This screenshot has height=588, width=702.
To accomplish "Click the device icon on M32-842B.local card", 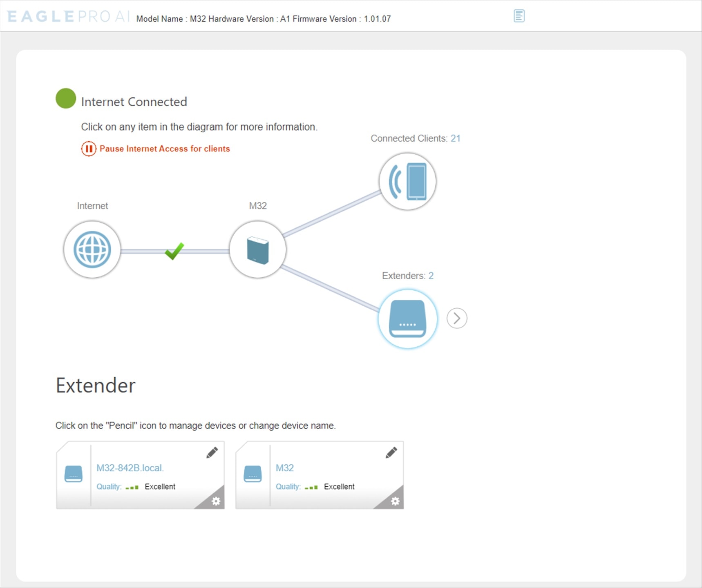I will (74, 474).
